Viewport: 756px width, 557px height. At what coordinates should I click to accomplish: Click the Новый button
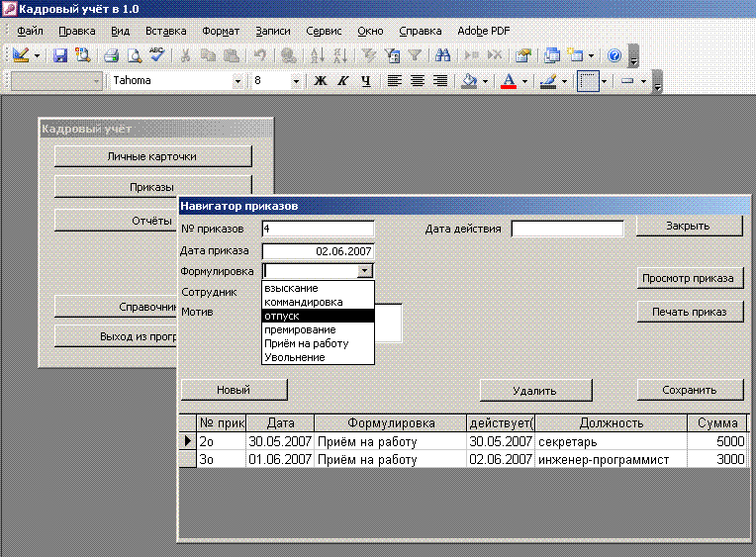pyautogui.click(x=234, y=390)
